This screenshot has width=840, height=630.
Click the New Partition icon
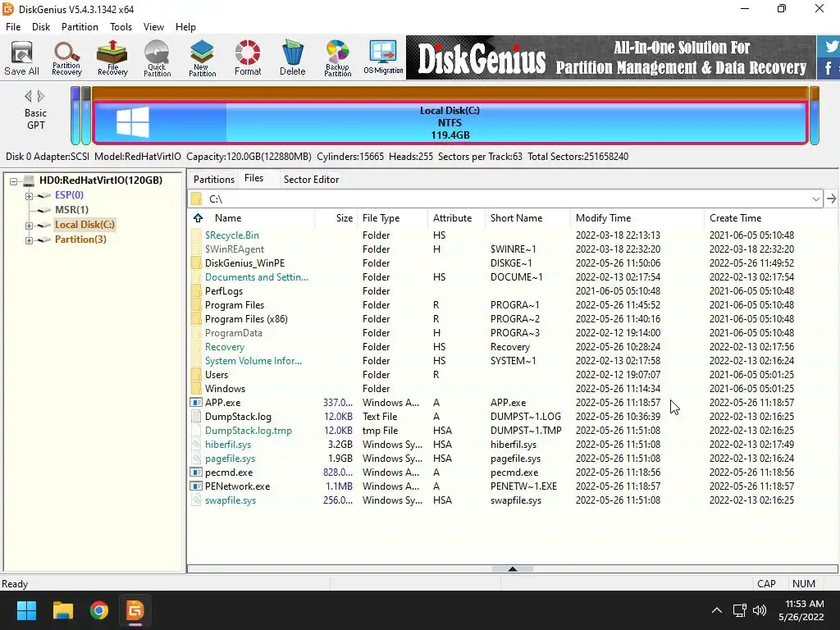(x=202, y=58)
